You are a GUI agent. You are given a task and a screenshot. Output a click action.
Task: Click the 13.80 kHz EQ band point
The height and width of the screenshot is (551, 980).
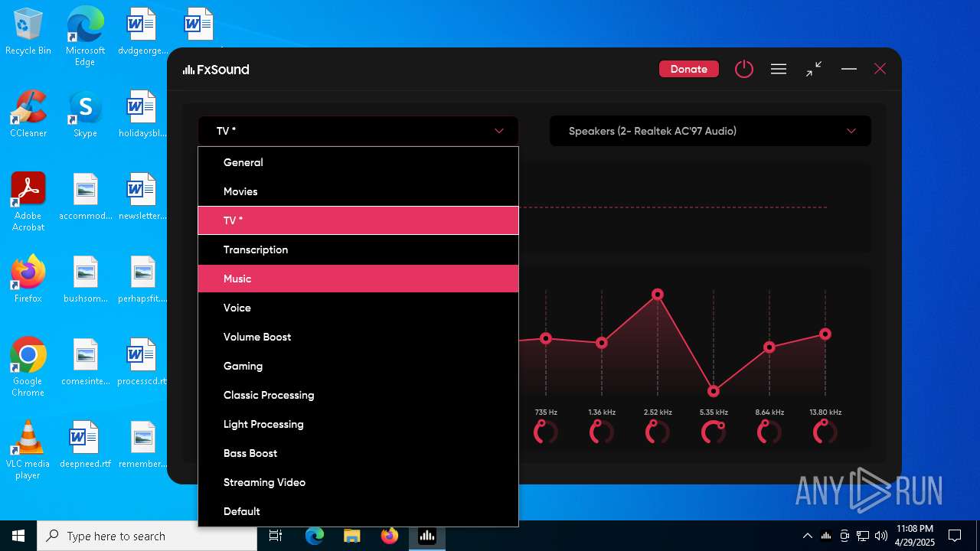point(825,334)
